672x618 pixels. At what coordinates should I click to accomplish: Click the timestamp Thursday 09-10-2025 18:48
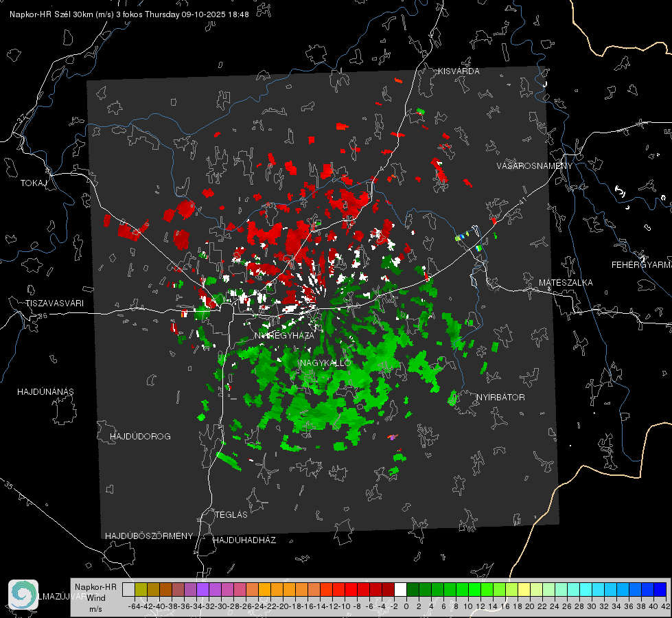197,14
